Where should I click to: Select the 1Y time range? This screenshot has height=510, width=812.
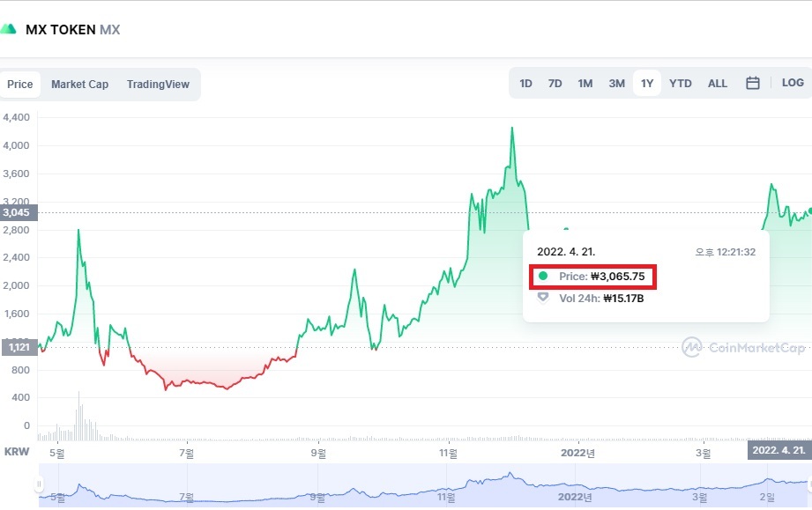(x=647, y=84)
